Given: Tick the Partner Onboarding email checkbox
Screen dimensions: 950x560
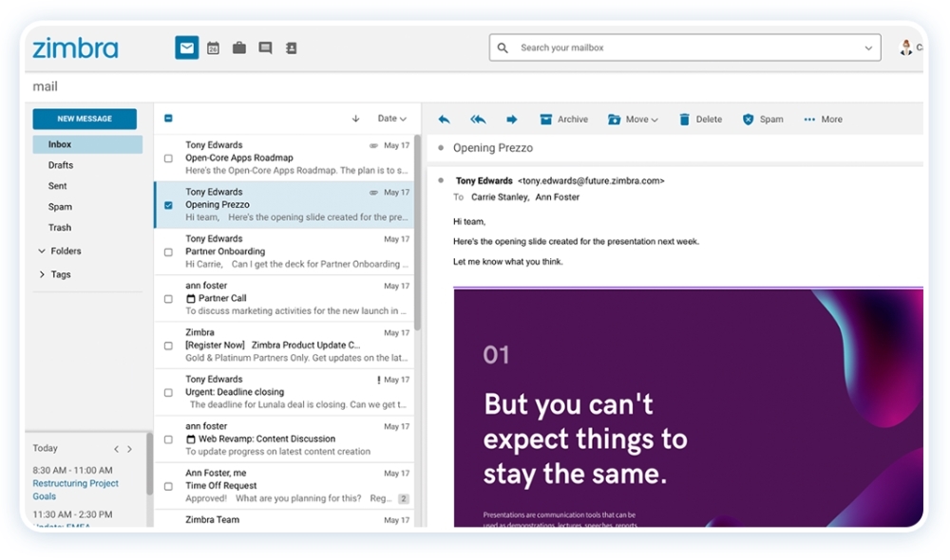Looking at the screenshot, I should [168, 252].
